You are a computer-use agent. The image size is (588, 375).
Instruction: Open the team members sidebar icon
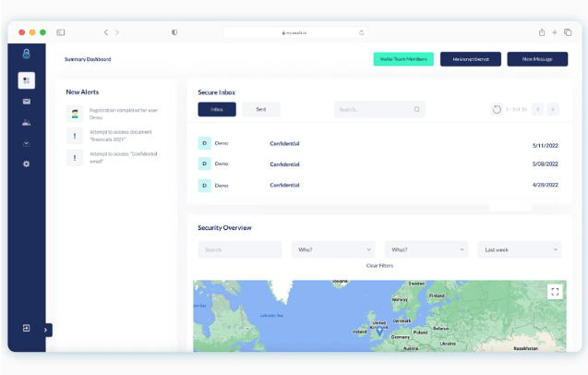click(x=26, y=122)
